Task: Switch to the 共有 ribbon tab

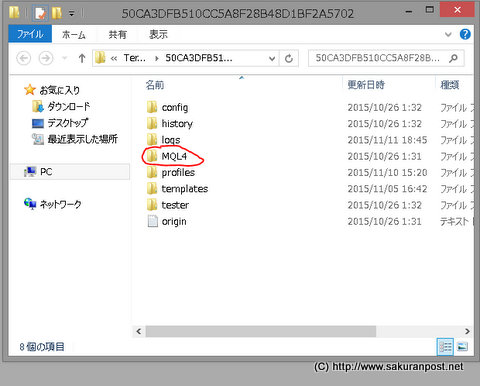Action: click(118, 34)
